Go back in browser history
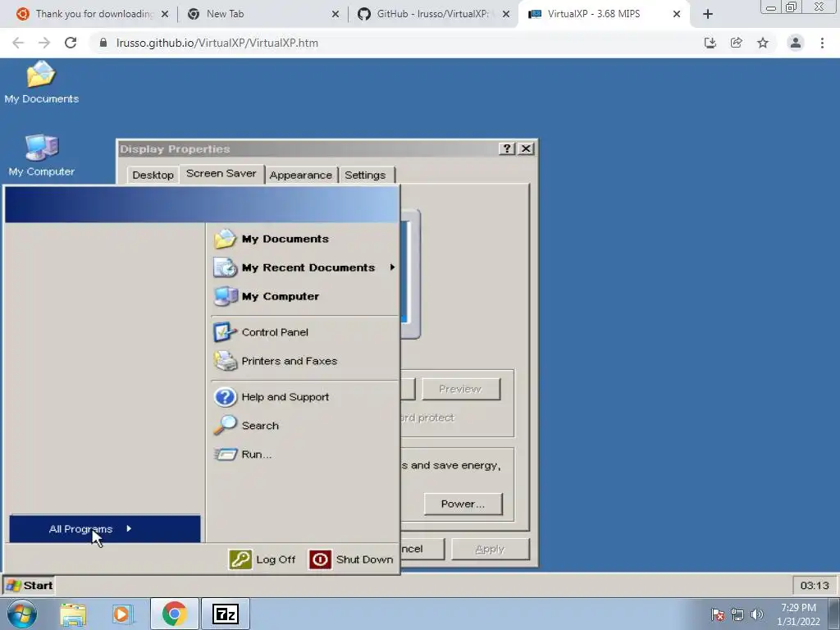 point(18,43)
